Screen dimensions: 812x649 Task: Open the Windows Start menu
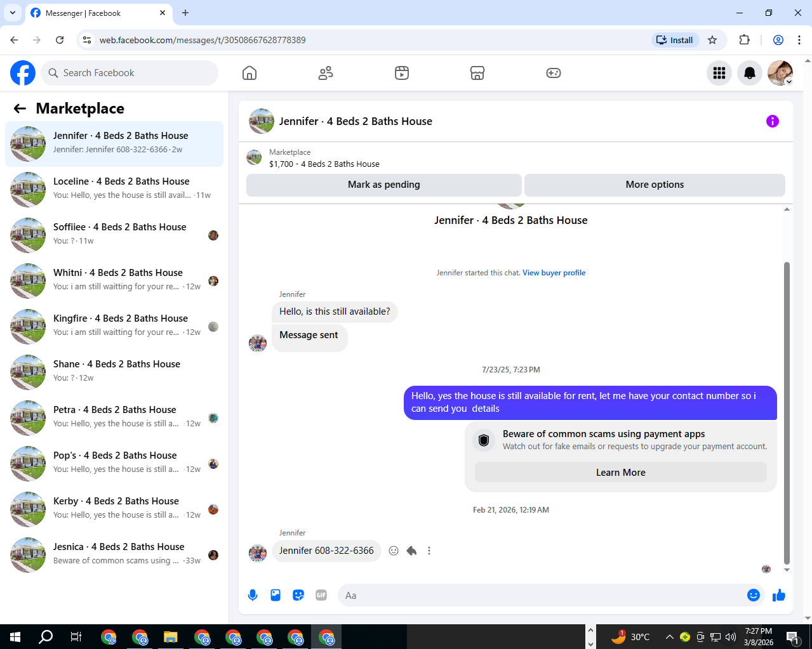pos(15,637)
